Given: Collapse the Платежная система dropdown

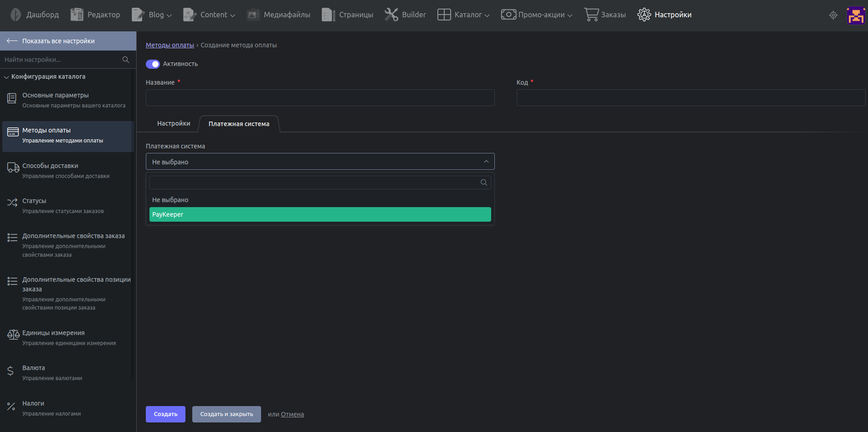Looking at the screenshot, I should click(x=486, y=162).
